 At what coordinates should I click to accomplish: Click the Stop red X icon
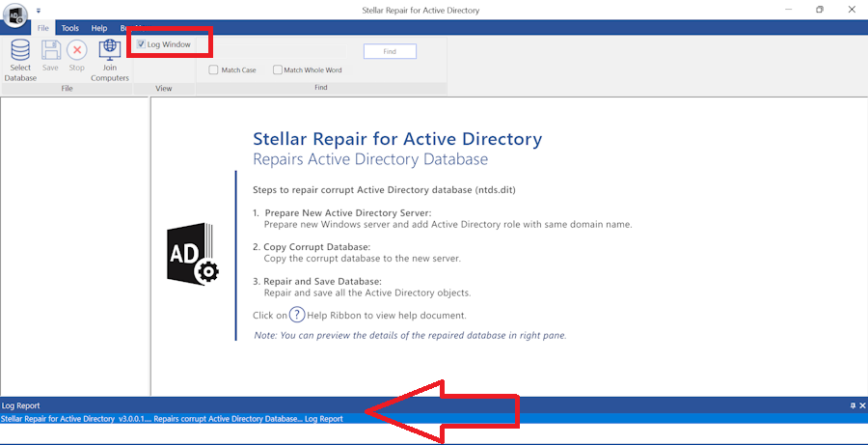tap(77, 50)
